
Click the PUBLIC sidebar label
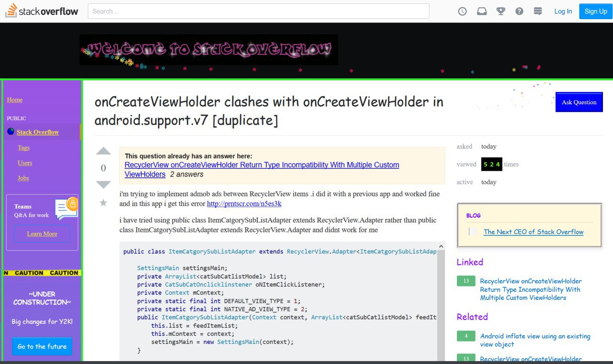pyautogui.click(x=16, y=118)
